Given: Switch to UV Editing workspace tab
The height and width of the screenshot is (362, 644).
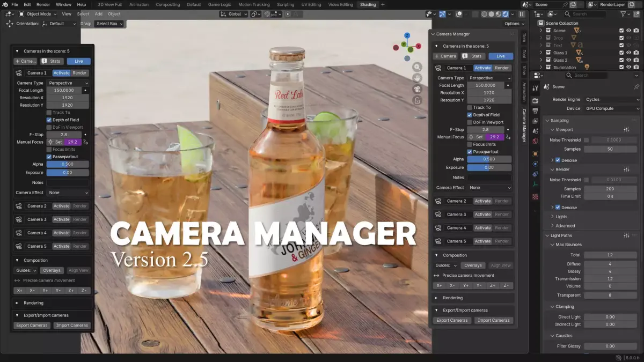Looking at the screenshot, I should (311, 4).
